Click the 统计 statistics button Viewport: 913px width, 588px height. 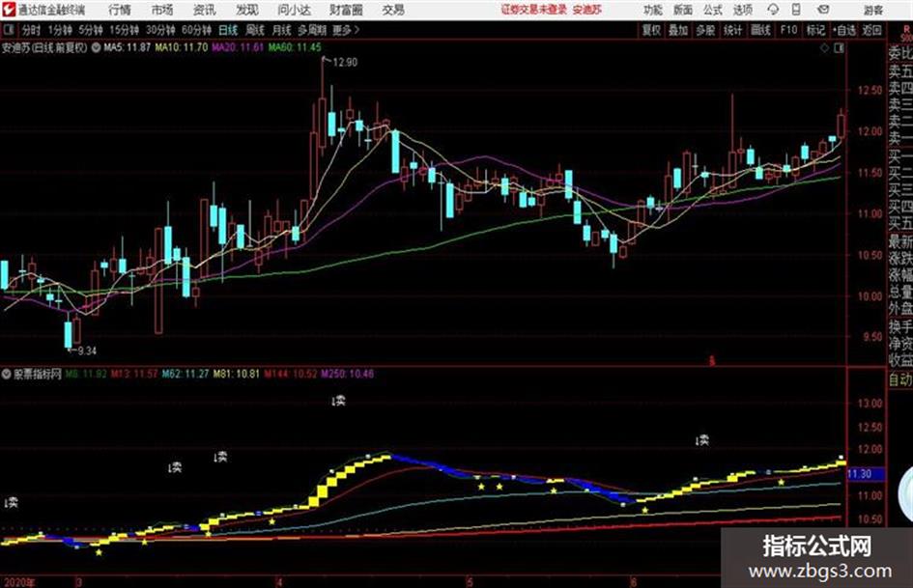(733, 30)
